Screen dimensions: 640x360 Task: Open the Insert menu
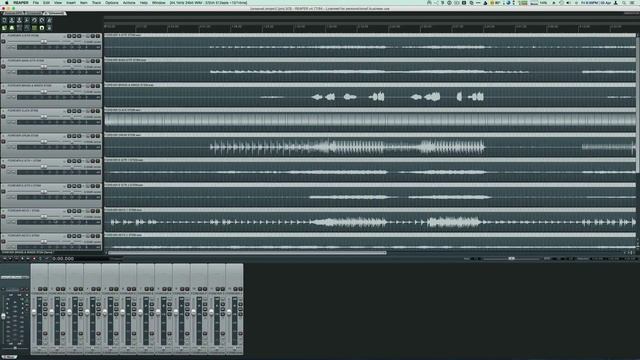pyautogui.click(x=71, y=2)
